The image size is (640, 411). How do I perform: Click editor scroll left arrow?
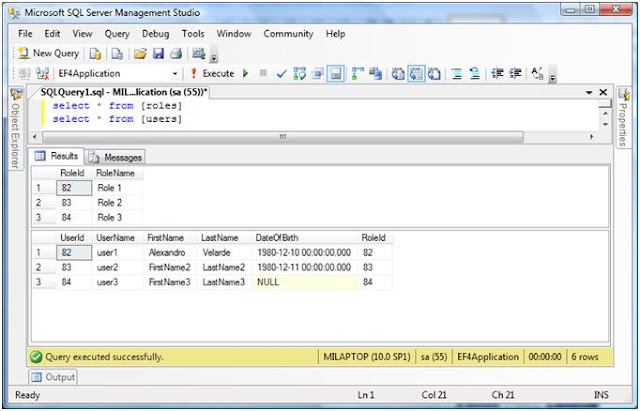tap(35, 137)
